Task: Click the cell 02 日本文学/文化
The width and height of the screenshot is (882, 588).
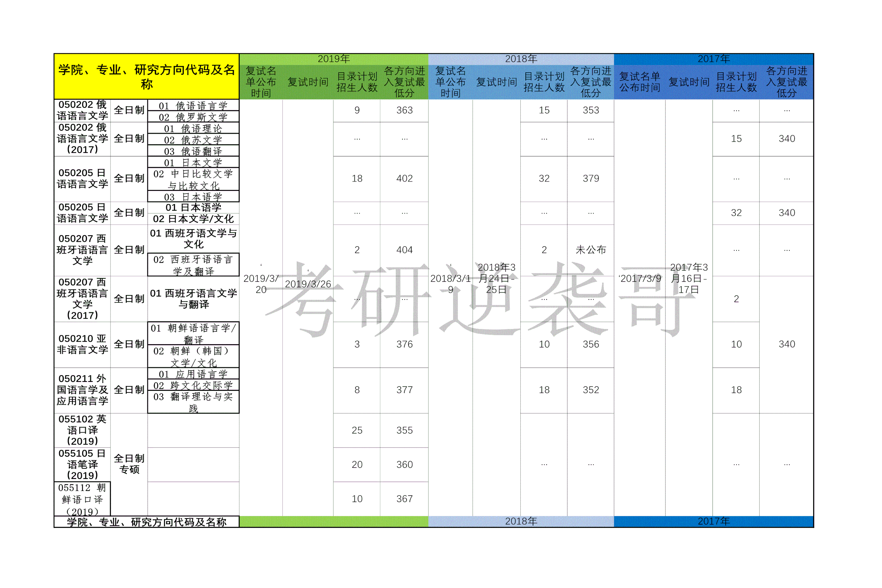Action: [193, 219]
